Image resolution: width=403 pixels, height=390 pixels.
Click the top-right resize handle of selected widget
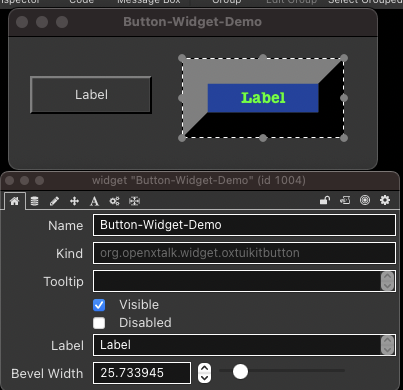[x=344, y=58]
